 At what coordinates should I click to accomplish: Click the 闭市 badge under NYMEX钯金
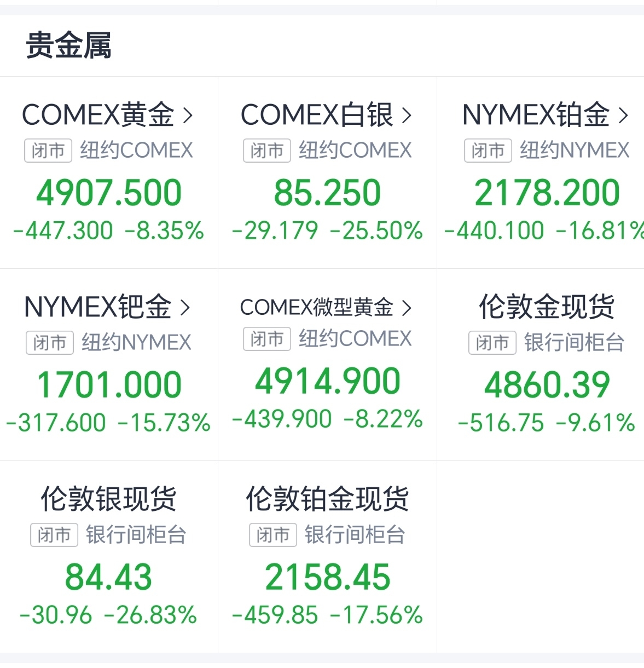click(x=50, y=343)
